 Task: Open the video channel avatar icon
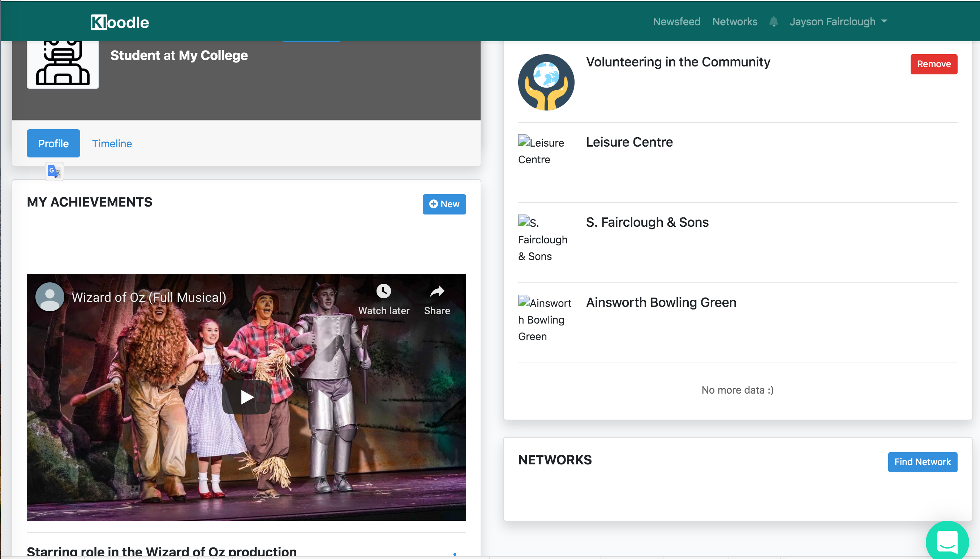coord(50,297)
